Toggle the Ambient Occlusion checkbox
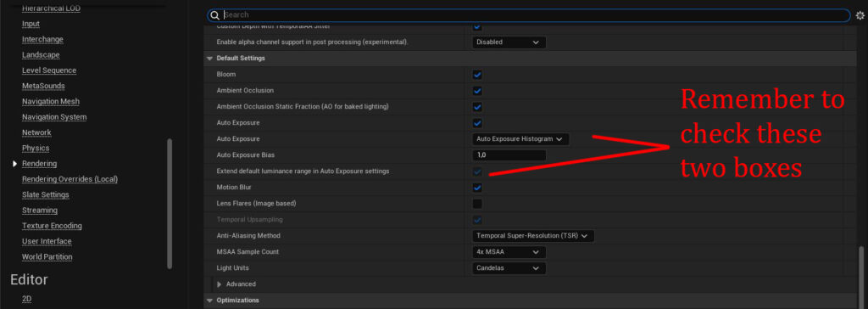The width and height of the screenshot is (868, 309). 477,91
